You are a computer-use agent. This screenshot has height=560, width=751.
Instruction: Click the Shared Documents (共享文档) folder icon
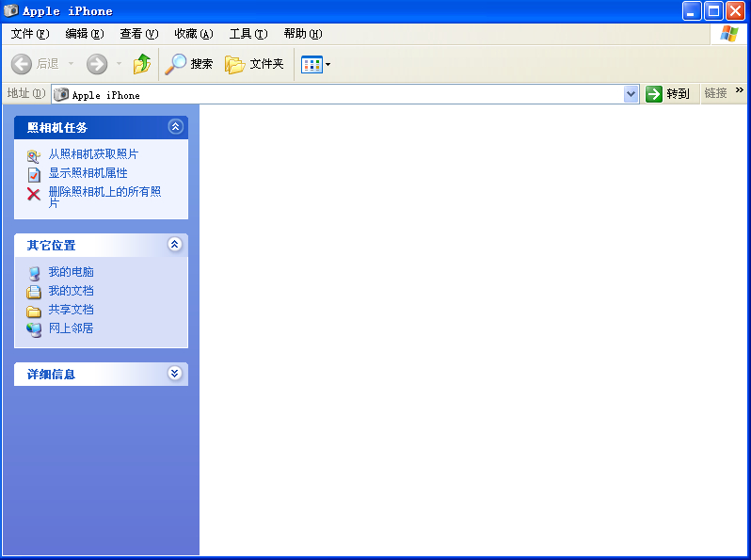[x=34, y=312]
